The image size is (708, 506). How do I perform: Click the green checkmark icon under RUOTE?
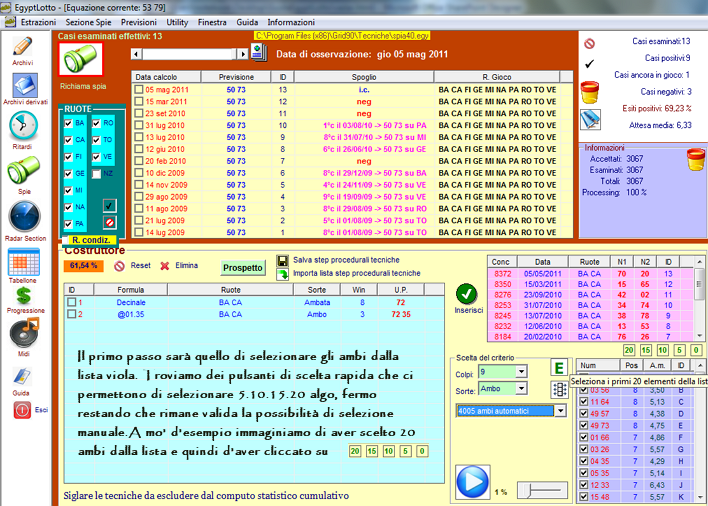[109, 206]
